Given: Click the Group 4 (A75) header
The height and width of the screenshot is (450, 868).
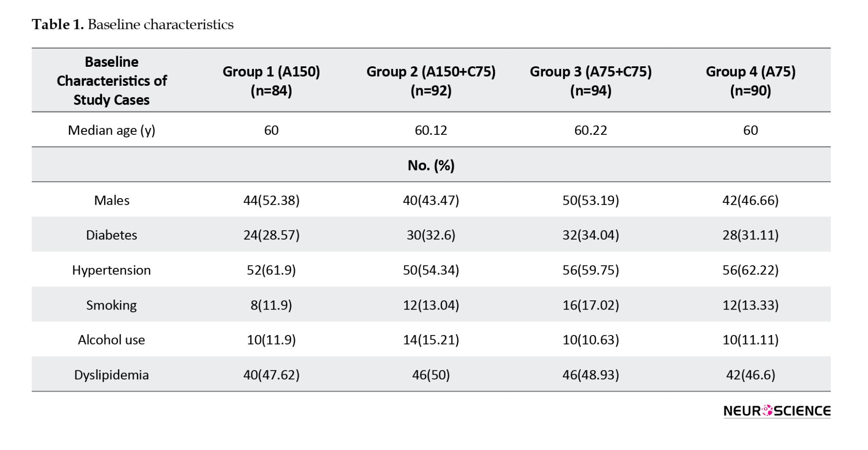Looking at the screenshot, I should coord(750,81).
